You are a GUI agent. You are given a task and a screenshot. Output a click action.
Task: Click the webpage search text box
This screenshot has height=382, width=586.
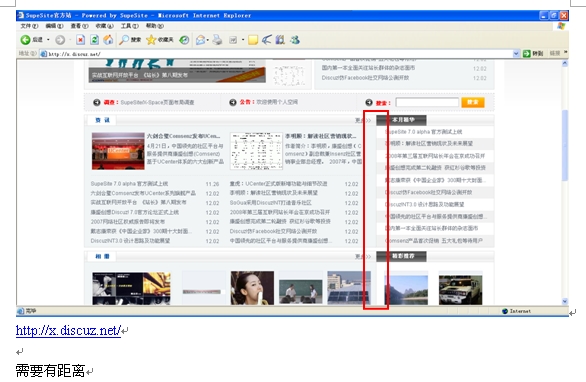[427, 102]
